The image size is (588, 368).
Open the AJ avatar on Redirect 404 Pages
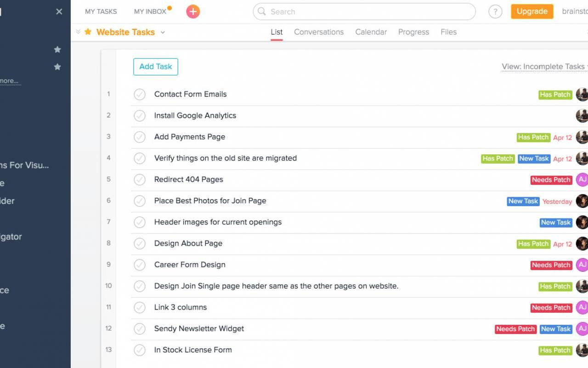click(x=582, y=179)
